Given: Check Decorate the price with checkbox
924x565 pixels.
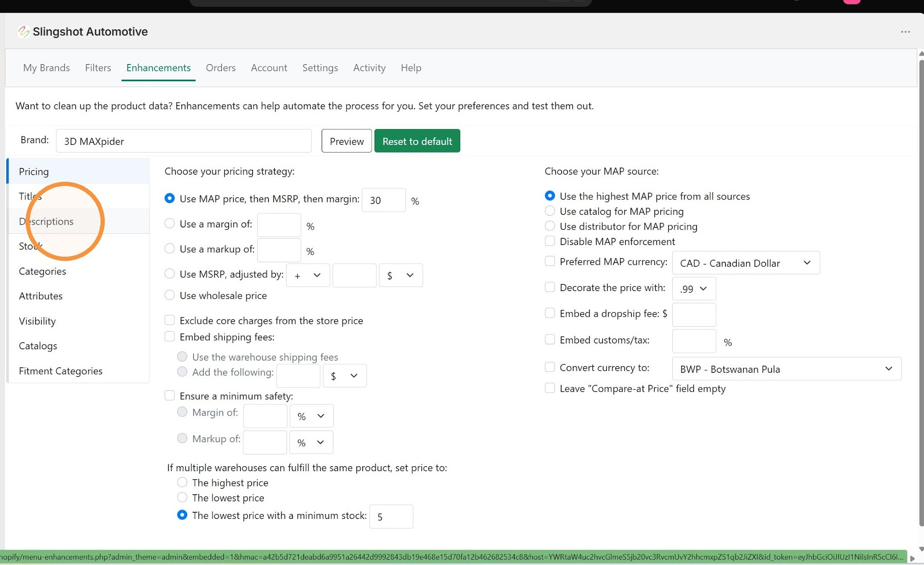Looking at the screenshot, I should pyautogui.click(x=550, y=287).
